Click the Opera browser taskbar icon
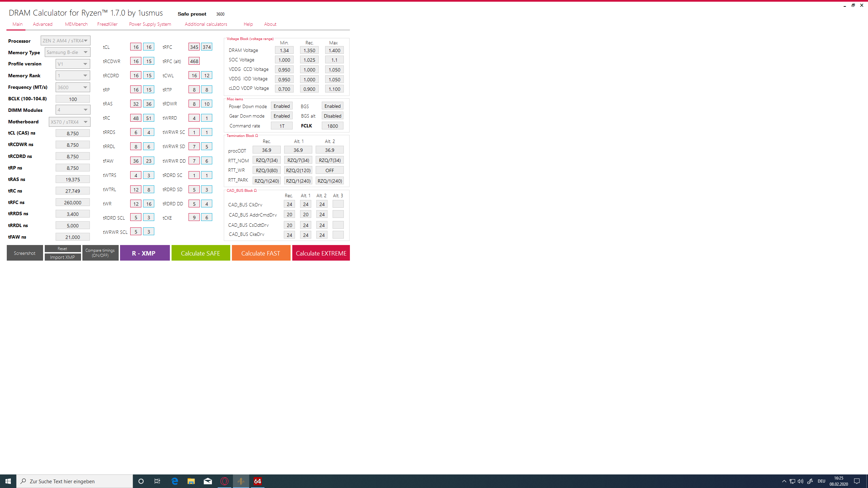The width and height of the screenshot is (868, 488). [x=224, y=481]
